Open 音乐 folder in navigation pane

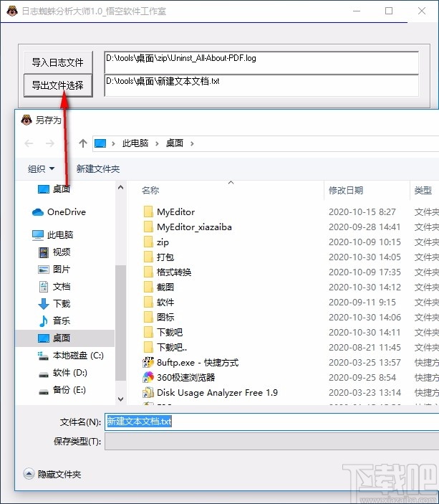(62, 320)
